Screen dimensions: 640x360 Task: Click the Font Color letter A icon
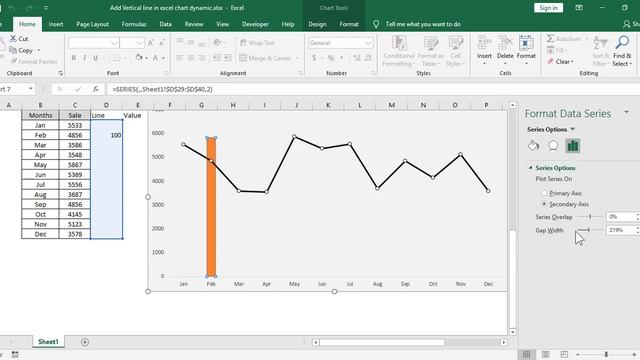pyautogui.click(x=156, y=58)
